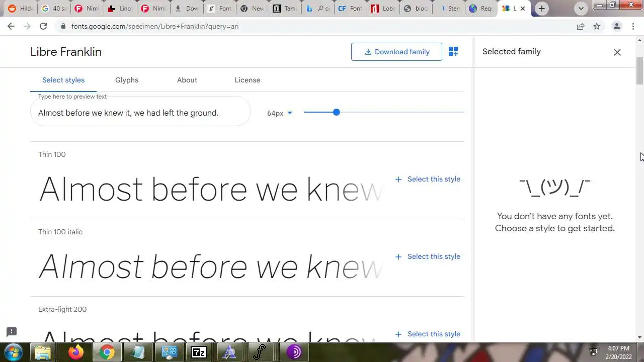The width and height of the screenshot is (644, 362).
Task: Launch Firefox from the taskbar
Action: [76, 352]
